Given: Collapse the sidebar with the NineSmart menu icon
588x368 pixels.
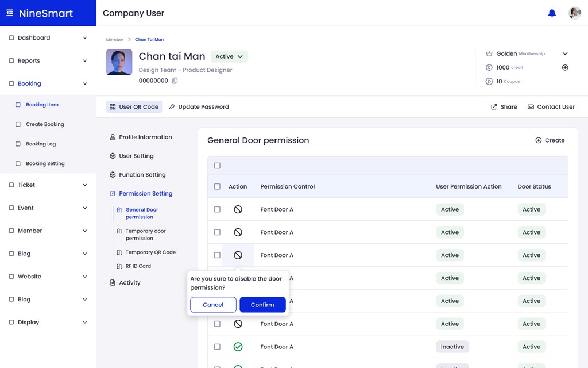Looking at the screenshot, I should (10, 13).
